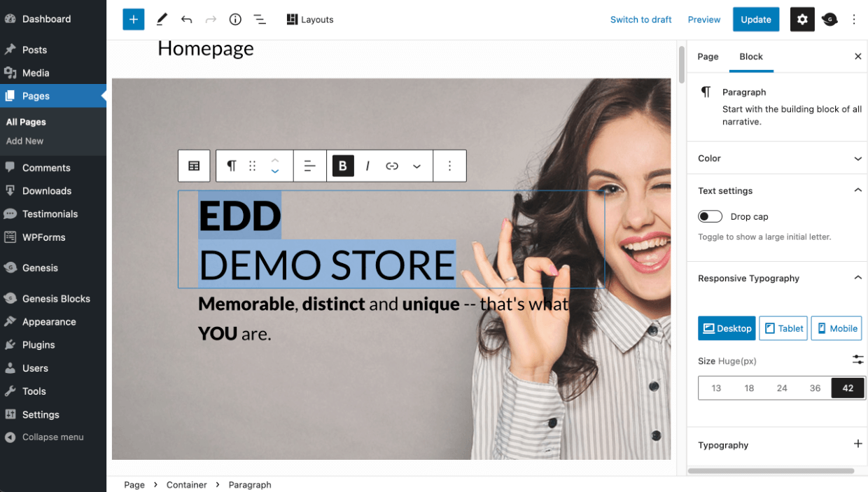Select Desktop typography view
The image size is (868, 492).
727,328
